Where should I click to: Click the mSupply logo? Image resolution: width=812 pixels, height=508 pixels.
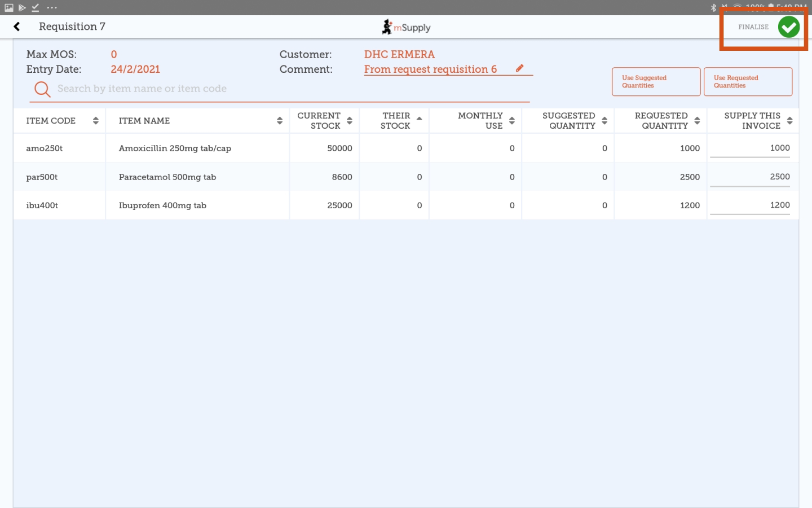(x=406, y=27)
